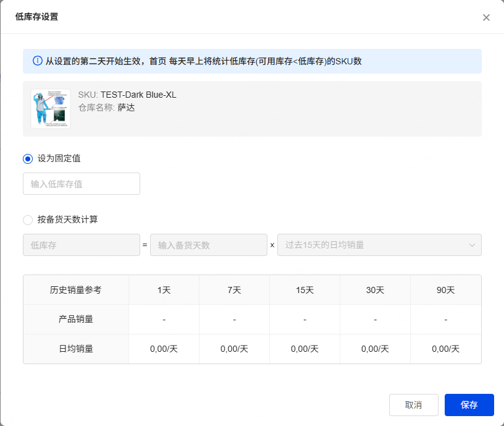
Task: Click the 历史销量参考 table header cell
Action: pos(76,290)
